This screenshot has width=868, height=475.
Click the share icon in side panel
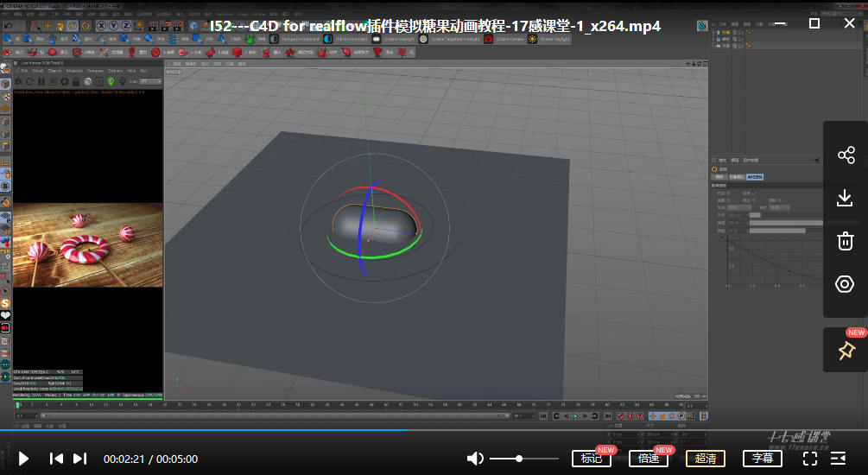[846, 155]
